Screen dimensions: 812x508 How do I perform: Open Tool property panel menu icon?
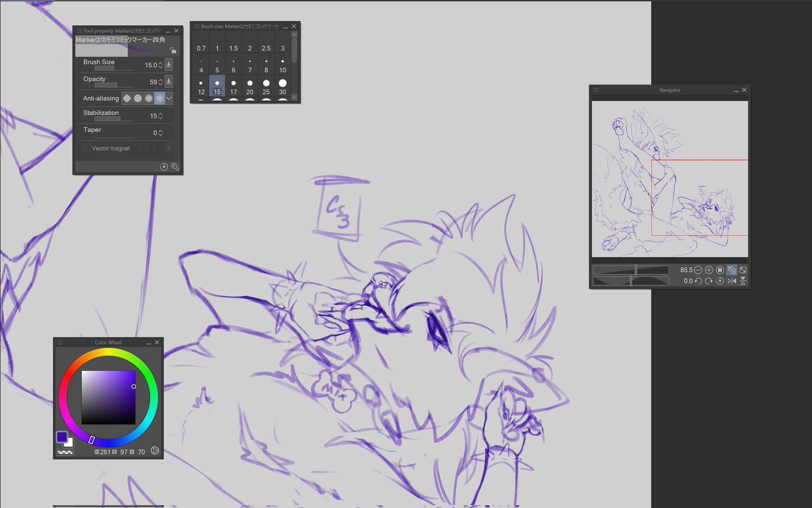79,30
